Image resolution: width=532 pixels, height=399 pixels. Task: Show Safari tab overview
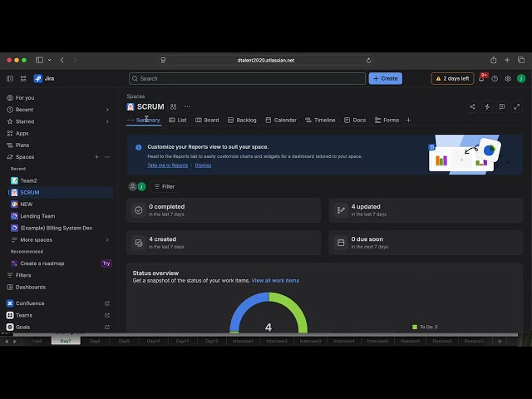[521, 60]
